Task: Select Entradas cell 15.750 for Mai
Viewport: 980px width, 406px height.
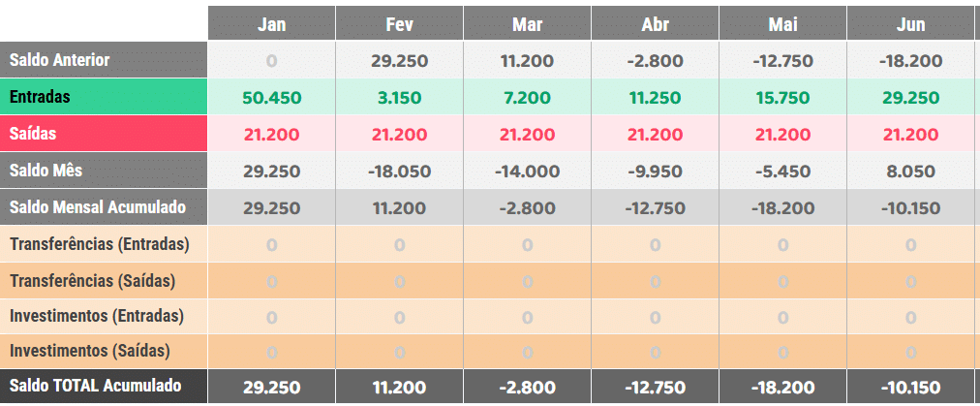Action: 783,98
